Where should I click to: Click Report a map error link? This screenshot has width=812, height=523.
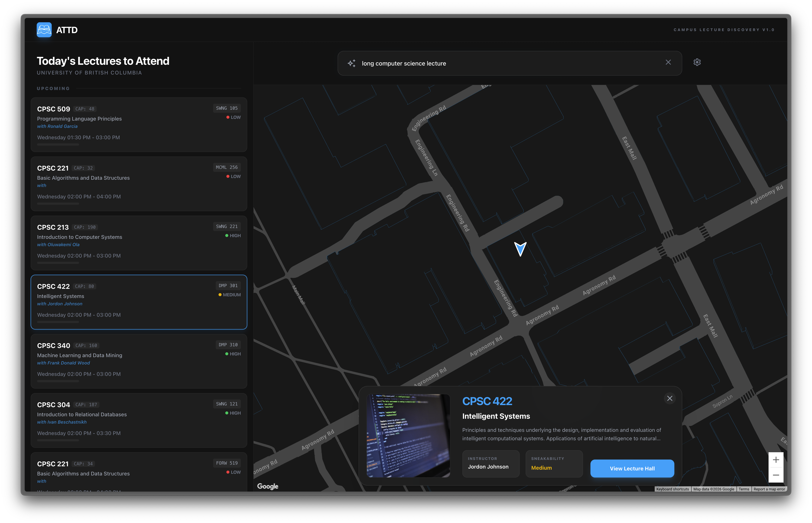pyautogui.click(x=769, y=489)
